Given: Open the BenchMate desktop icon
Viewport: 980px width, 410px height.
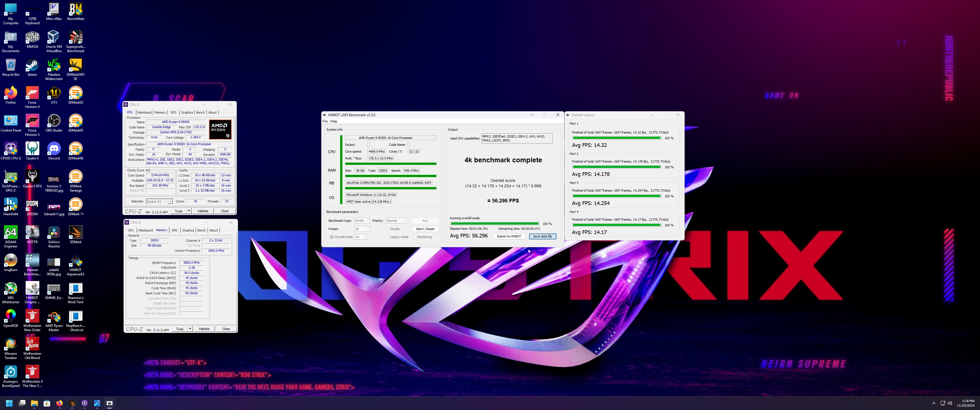Looking at the screenshot, I should pos(76,12).
